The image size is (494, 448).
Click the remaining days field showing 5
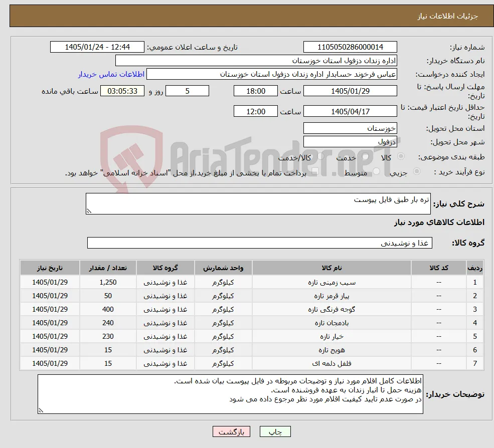[187, 91]
